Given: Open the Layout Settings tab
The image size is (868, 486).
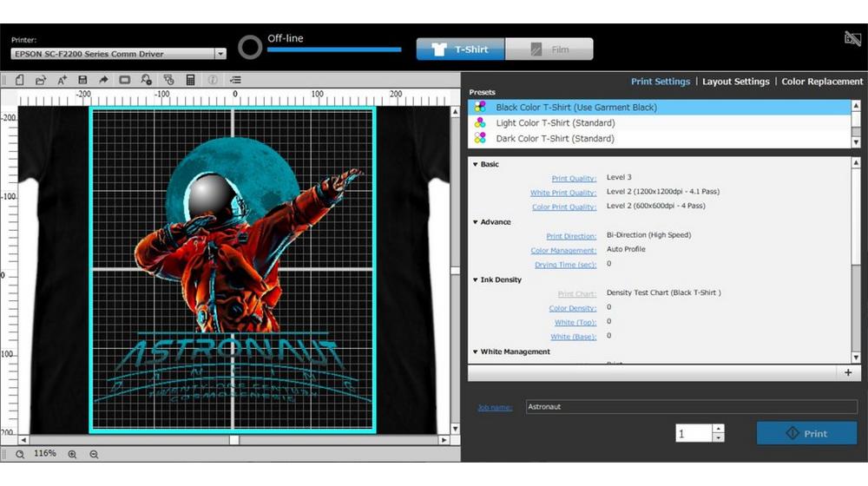Looking at the screenshot, I should point(735,82).
